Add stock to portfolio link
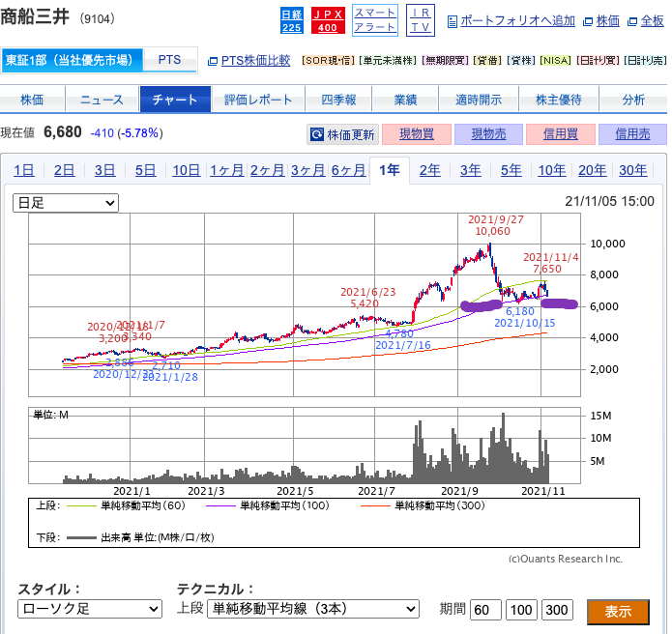The height and width of the screenshot is (634, 672). point(517,21)
